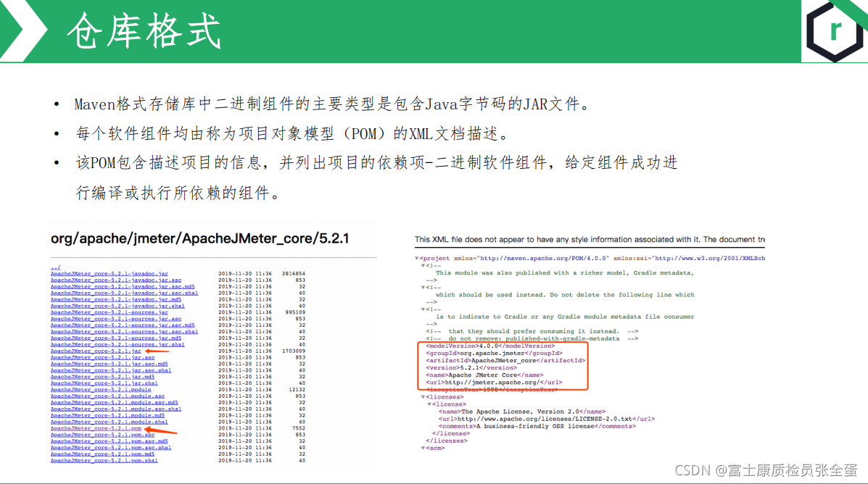Image resolution: width=868 pixels, height=484 pixels.
Task: Click the 'that they should prefer consuming' comment
Action: 532,331
